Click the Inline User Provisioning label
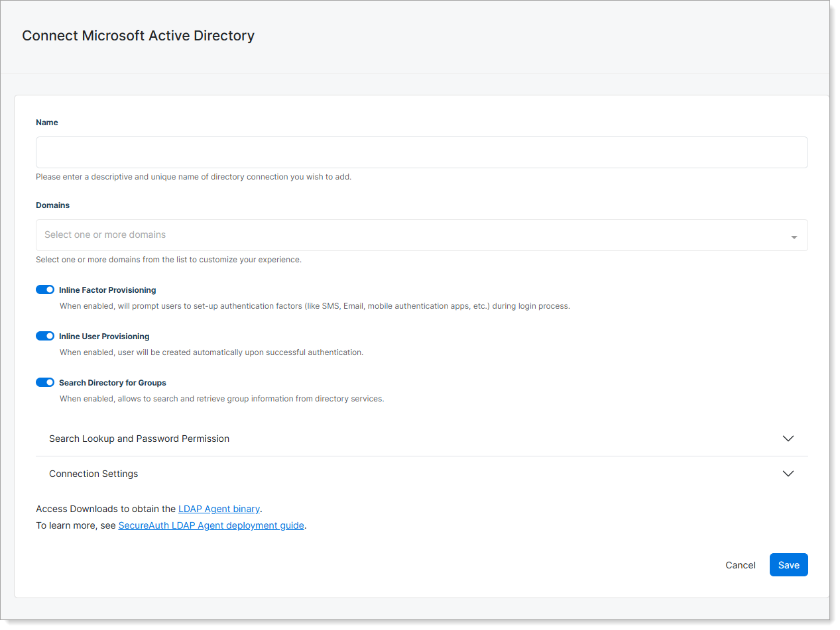 point(104,337)
